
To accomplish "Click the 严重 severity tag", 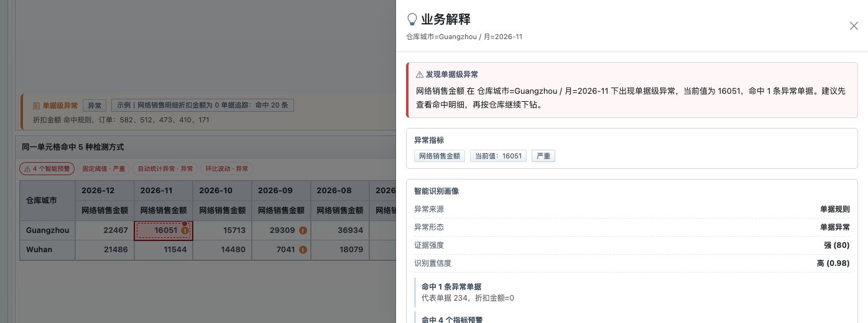I will click(x=543, y=156).
